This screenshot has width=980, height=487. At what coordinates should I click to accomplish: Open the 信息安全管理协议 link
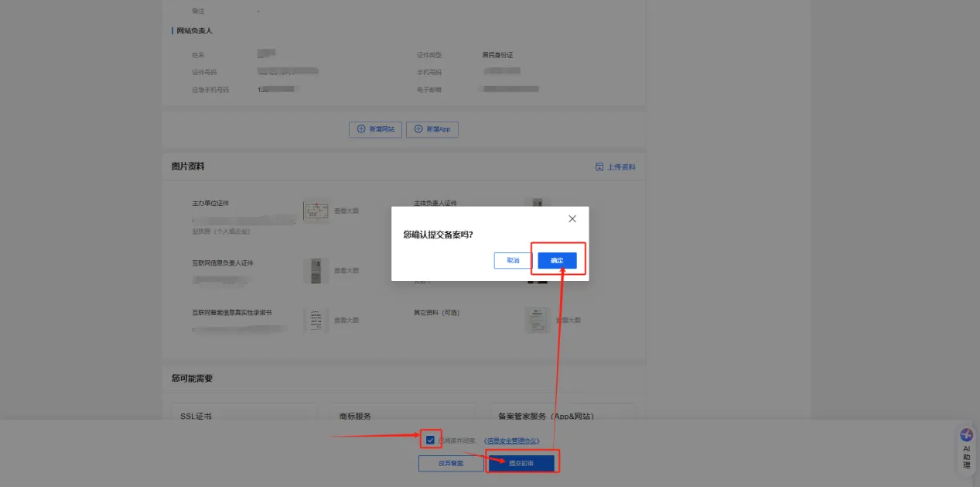(x=511, y=441)
